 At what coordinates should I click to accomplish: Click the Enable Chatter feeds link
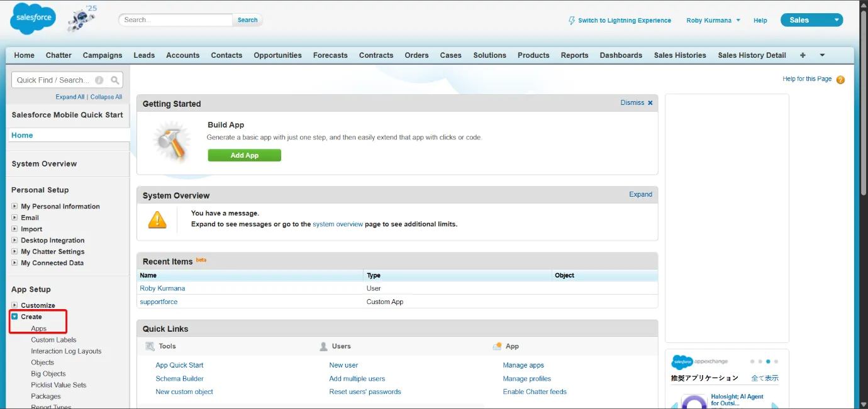pyautogui.click(x=535, y=391)
